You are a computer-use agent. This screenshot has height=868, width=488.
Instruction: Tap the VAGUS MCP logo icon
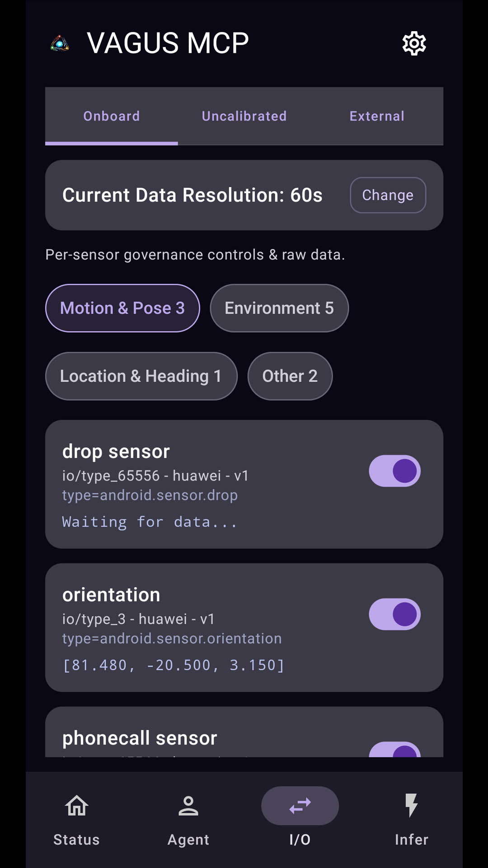click(60, 44)
